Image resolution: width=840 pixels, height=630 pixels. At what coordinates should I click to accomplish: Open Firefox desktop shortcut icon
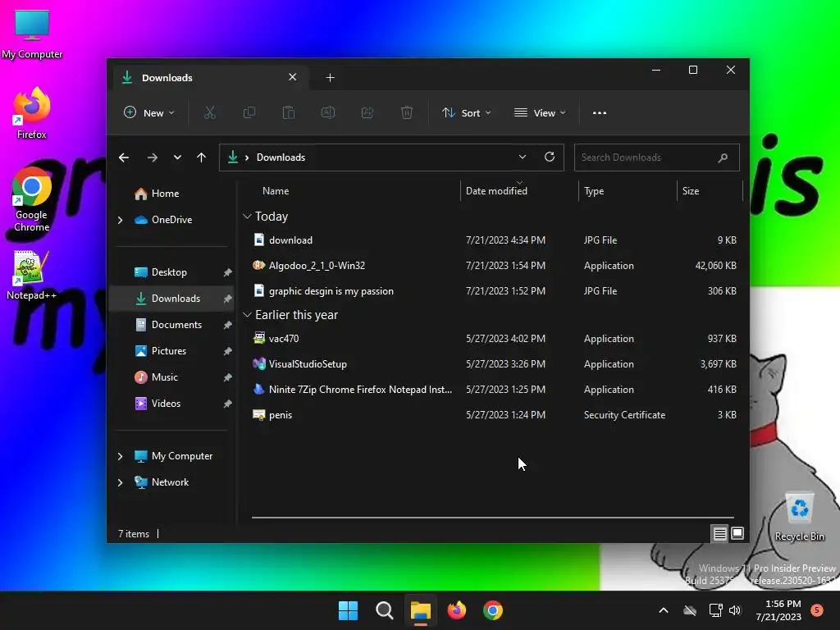[x=32, y=113]
